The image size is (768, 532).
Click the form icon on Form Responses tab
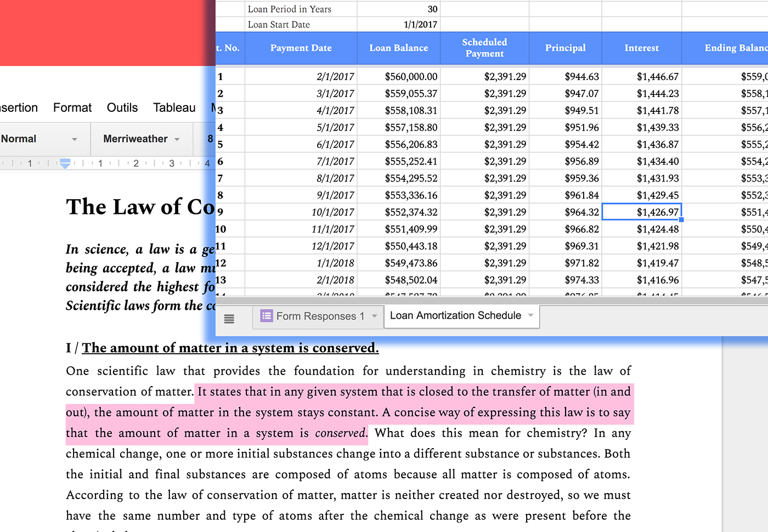[x=267, y=316]
